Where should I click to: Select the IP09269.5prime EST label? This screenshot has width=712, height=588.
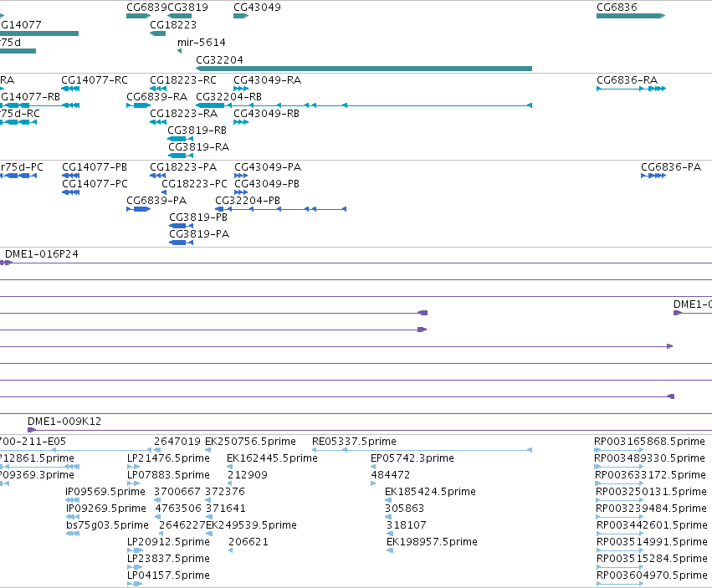(106, 509)
